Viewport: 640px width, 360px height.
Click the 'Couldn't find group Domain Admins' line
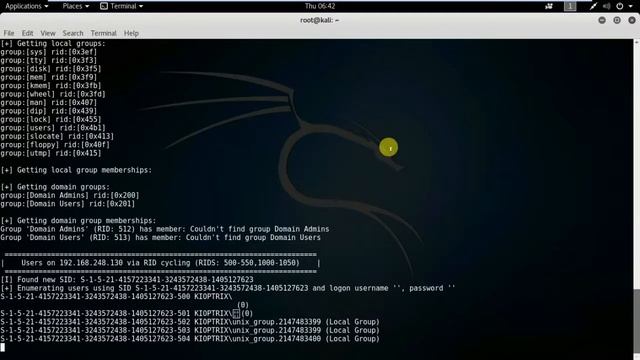[165, 229]
